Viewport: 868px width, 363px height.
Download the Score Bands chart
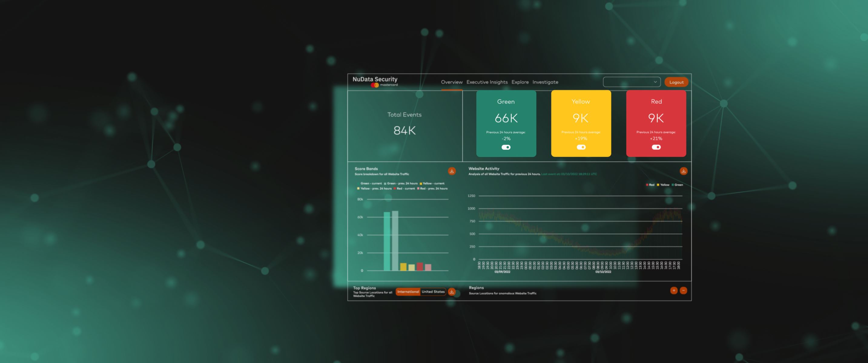pyautogui.click(x=451, y=171)
